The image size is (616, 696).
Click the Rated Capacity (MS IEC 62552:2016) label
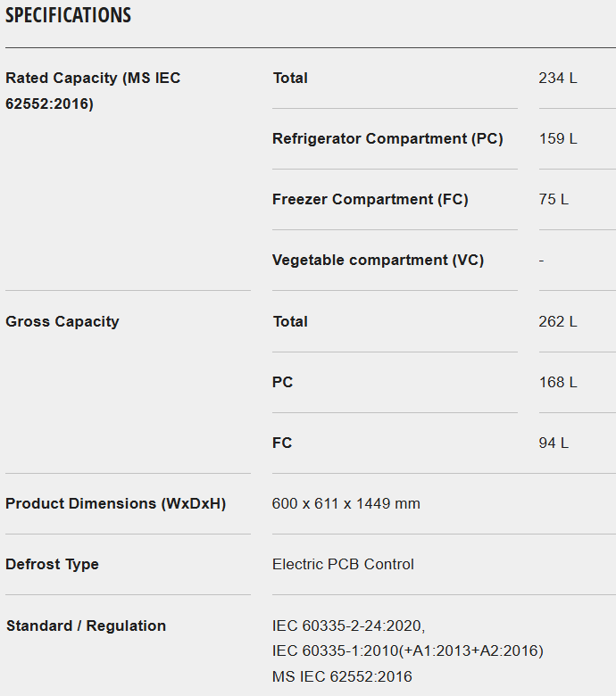[x=93, y=91]
